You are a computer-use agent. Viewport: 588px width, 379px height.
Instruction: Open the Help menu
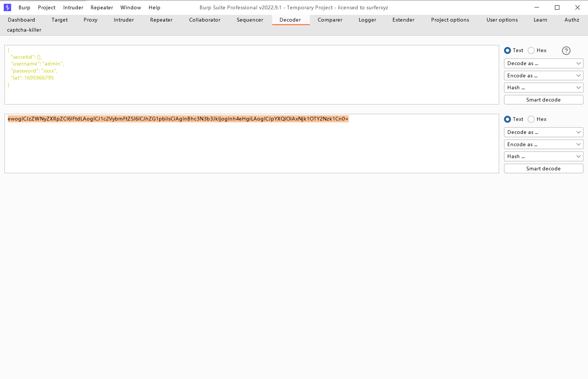(x=155, y=7)
